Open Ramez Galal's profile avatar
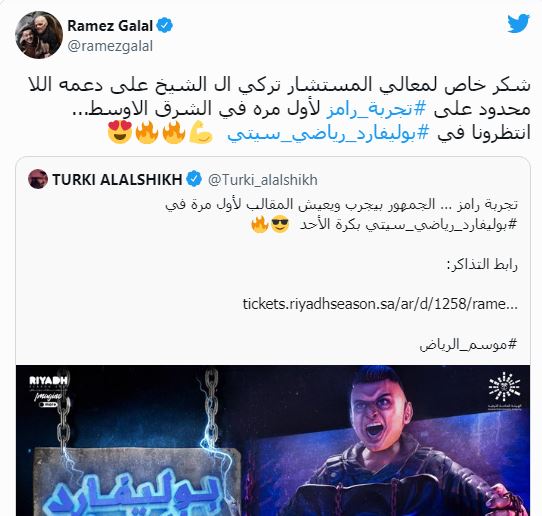542x516 pixels. [39, 35]
